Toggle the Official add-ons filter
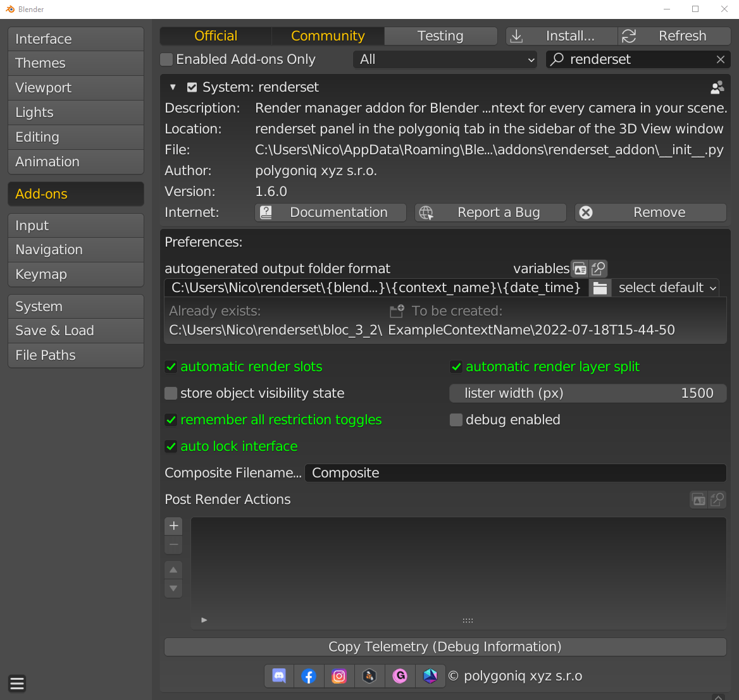This screenshot has width=739, height=700. tap(215, 36)
